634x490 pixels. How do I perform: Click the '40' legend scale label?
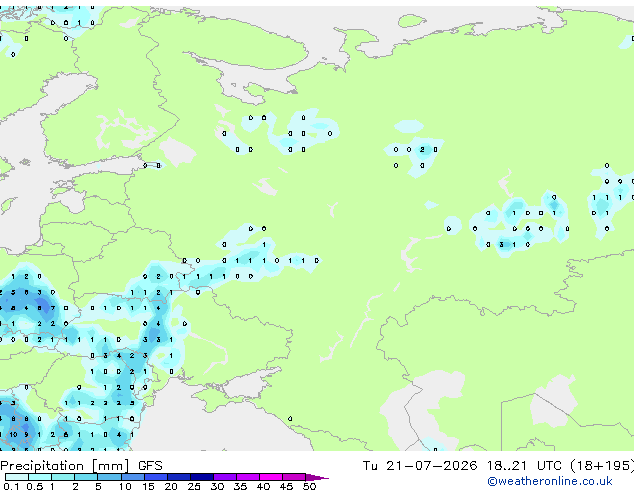(x=263, y=486)
